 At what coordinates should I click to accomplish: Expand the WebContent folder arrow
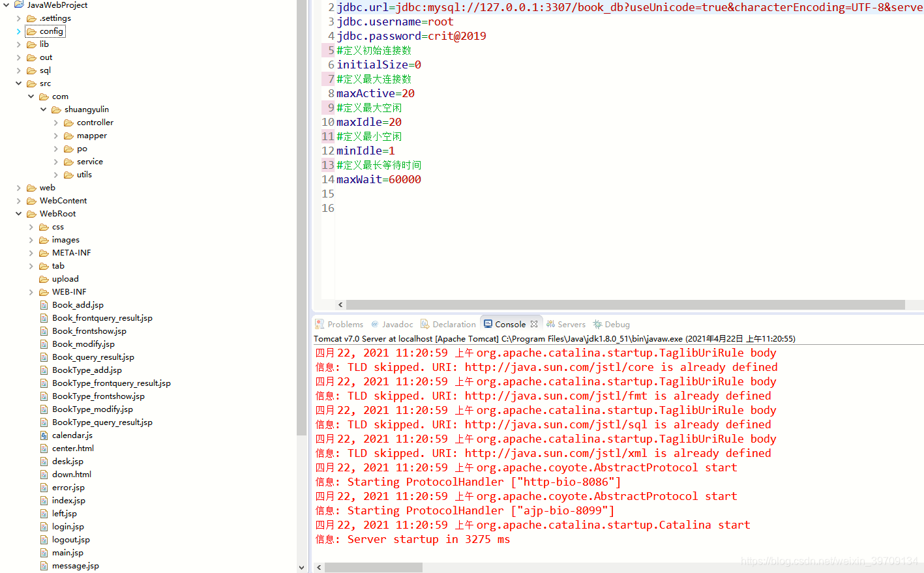point(19,201)
